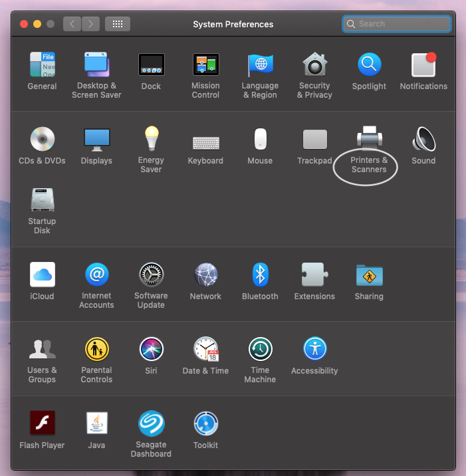
Task: Open Mission Control settings
Action: 206,64
